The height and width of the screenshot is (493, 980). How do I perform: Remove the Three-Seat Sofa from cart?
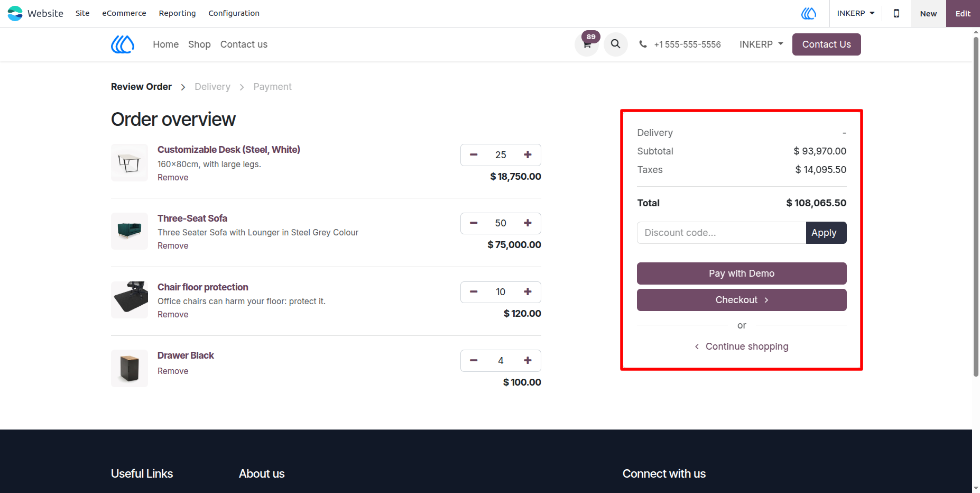(173, 245)
